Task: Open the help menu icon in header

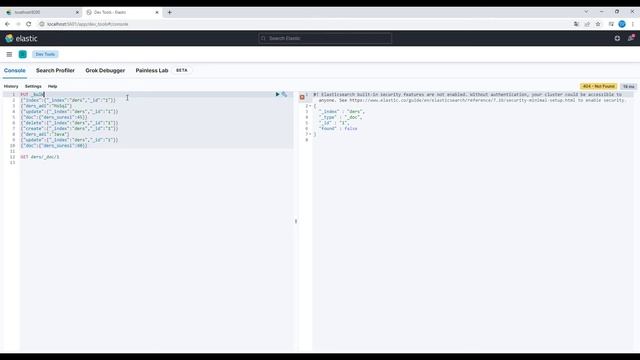Action: point(617,38)
